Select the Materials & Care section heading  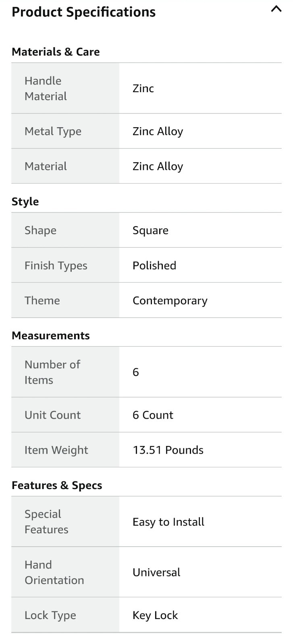pyautogui.click(x=56, y=52)
